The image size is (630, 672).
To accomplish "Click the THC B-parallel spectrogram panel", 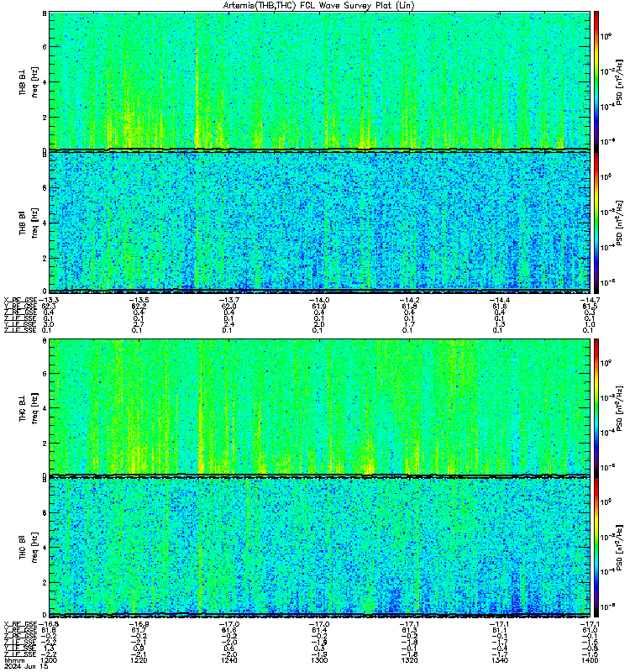I will point(320,547).
